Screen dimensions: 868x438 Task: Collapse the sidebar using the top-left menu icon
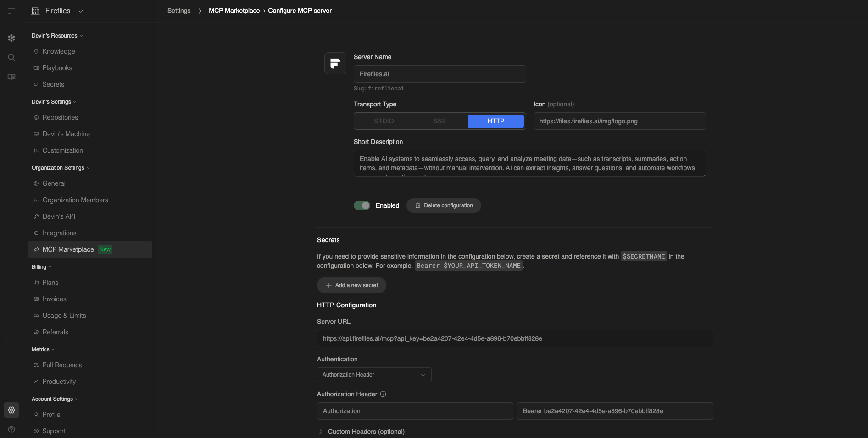(x=11, y=11)
